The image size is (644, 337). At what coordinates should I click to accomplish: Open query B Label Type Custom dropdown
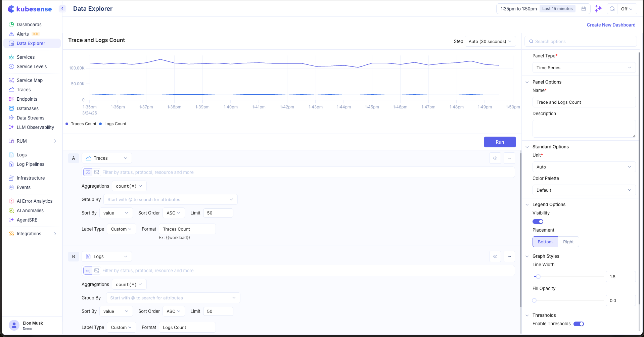[122, 327]
